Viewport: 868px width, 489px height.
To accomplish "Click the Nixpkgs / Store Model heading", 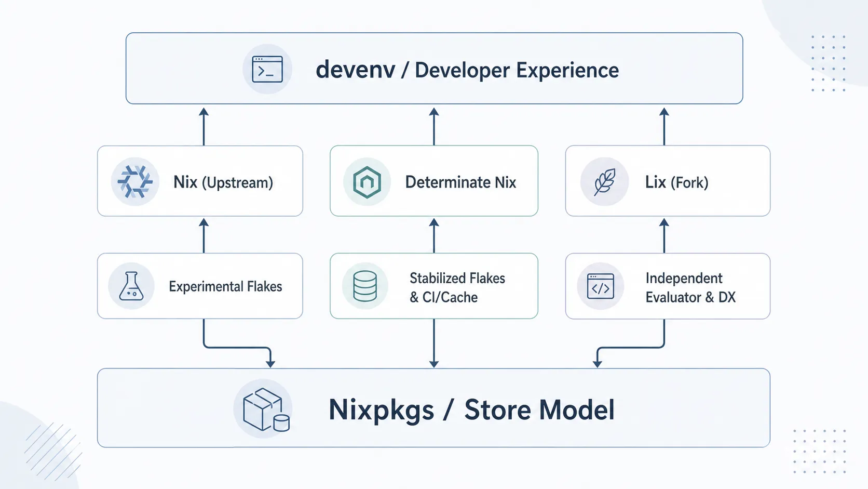I will (471, 409).
